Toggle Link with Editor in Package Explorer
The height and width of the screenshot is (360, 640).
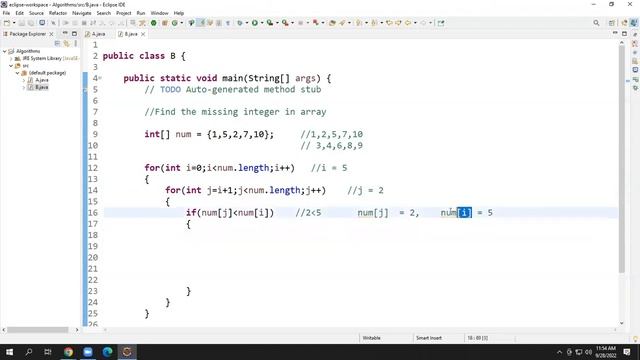point(67,43)
